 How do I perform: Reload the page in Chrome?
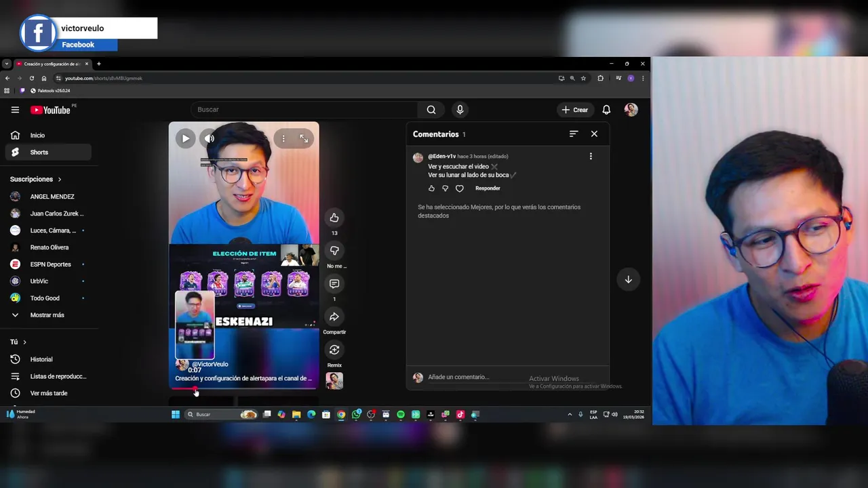[x=31, y=78]
